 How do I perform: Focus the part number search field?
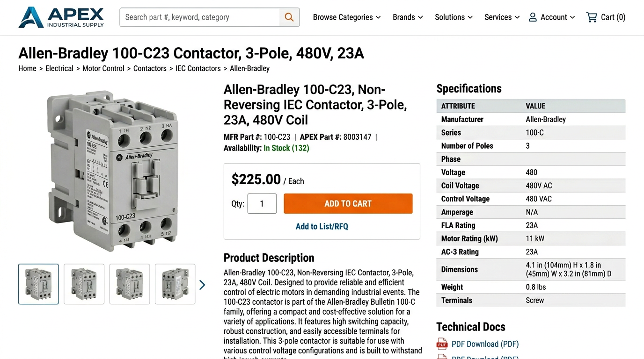click(200, 17)
